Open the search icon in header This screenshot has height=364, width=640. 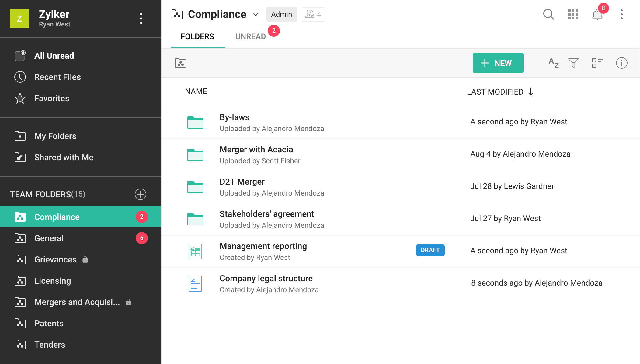click(548, 14)
